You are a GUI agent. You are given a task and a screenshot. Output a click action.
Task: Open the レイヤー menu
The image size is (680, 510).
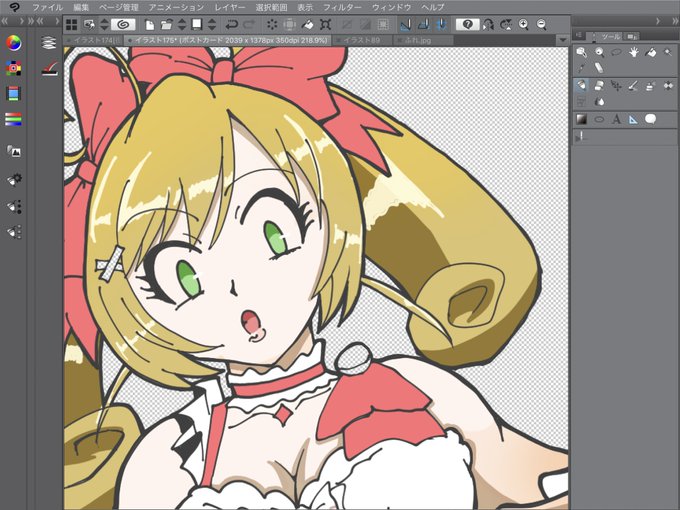point(230,7)
